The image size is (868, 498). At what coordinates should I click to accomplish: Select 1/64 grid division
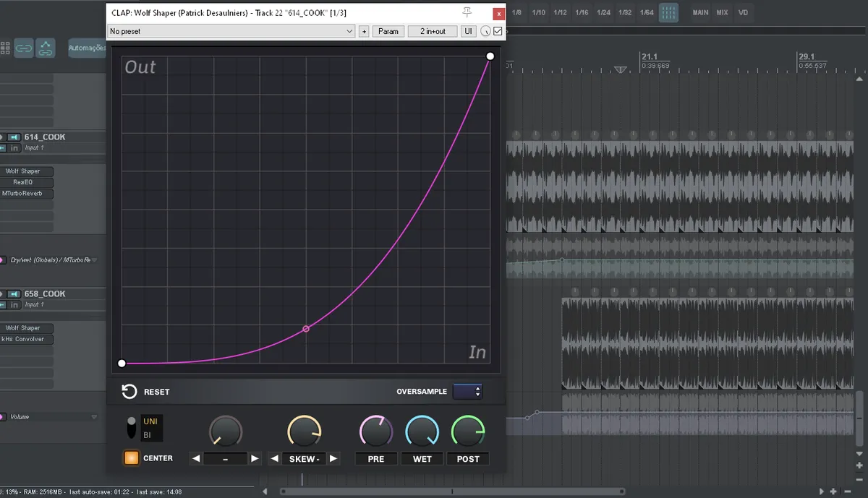tap(647, 12)
